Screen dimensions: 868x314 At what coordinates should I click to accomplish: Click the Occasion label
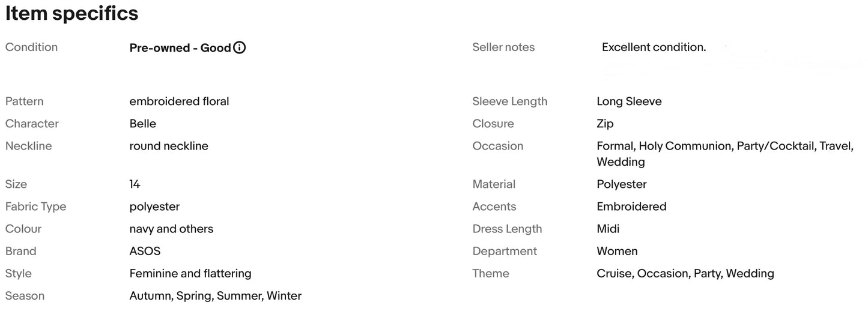pyautogui.click(x=497, y=146)
